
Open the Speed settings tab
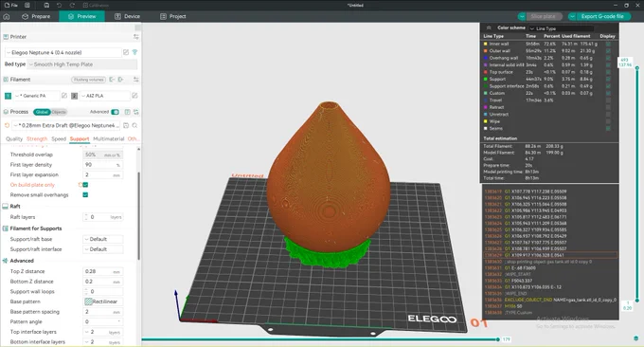tap(59, 139)
